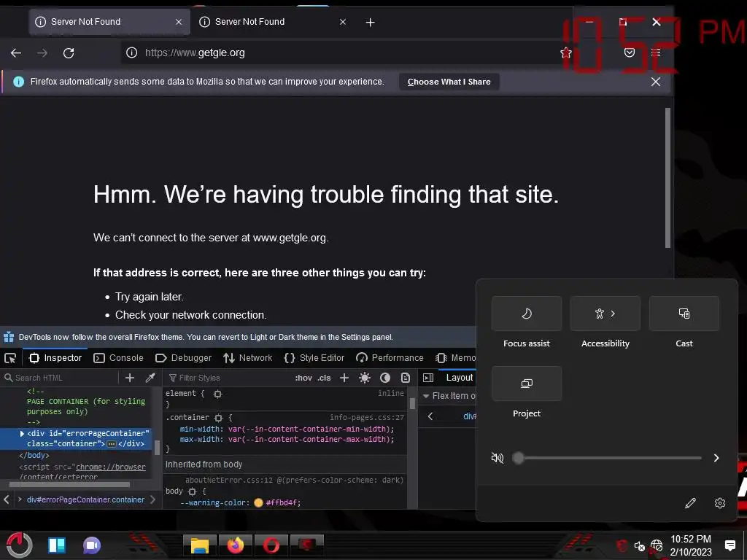Image resolution: width=747 pixels, height=560 pixels.
Task: Open the Performance tab
Action: pyautogui.click(x=390, y=358)
